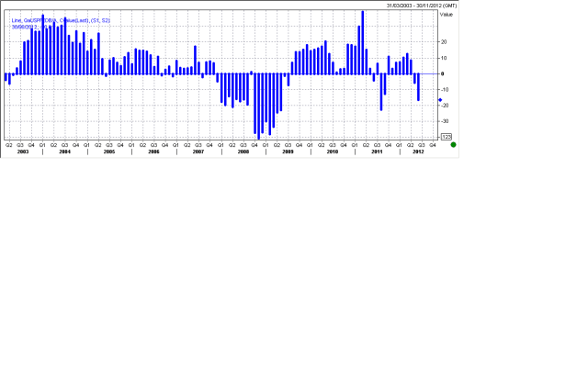
Task: Click the chart series legend text
Action: (61, 20)
